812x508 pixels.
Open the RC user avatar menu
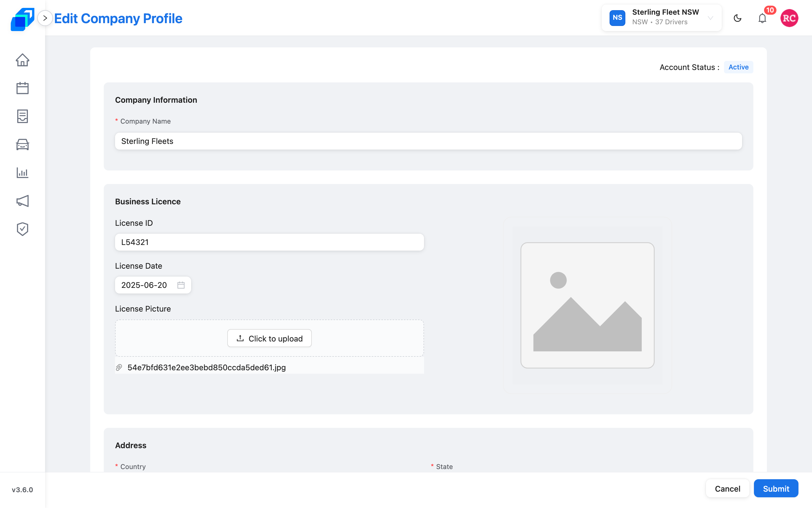coord(789,18)
